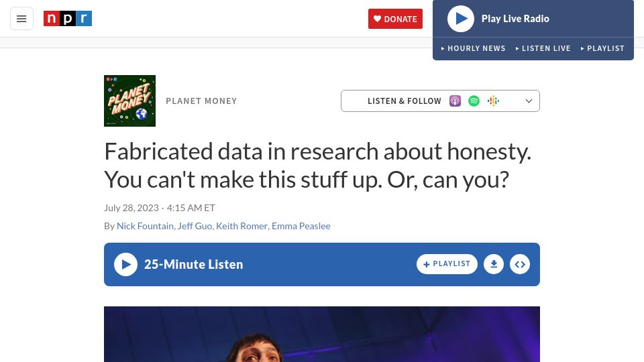644x362 pixels.
Task: Go to the NPR home logo
Action: pyautogui.click(x=68, y=19)
